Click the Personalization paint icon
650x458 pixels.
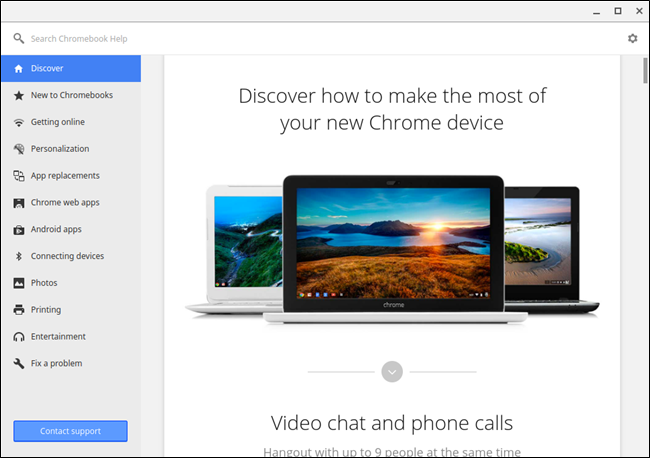click(x=19, y=149)
